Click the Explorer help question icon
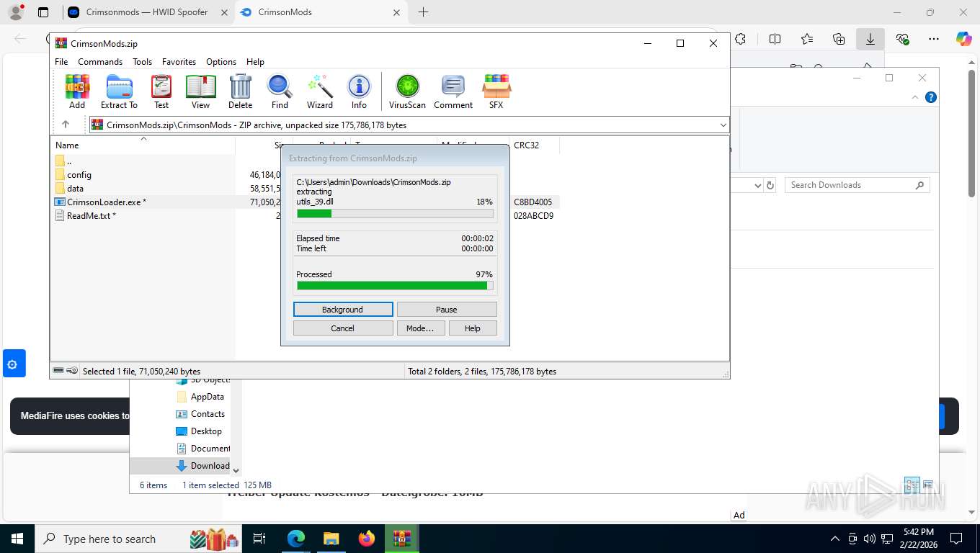The image size is (980, 553). coord(931,97)
